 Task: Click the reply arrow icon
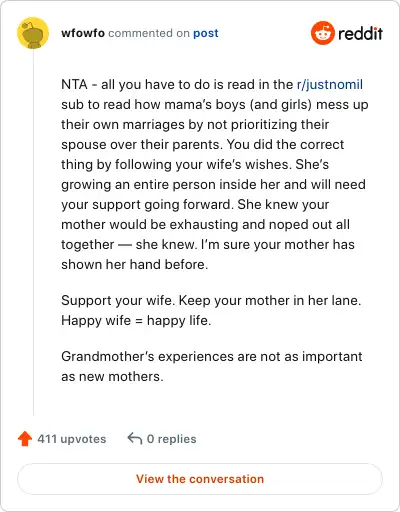pos(135,438)
